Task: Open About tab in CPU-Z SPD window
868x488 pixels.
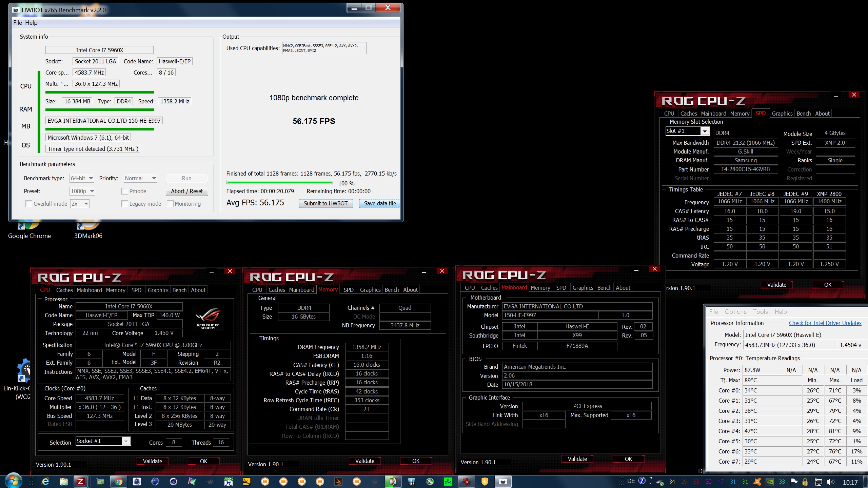Action: [822, 114]
